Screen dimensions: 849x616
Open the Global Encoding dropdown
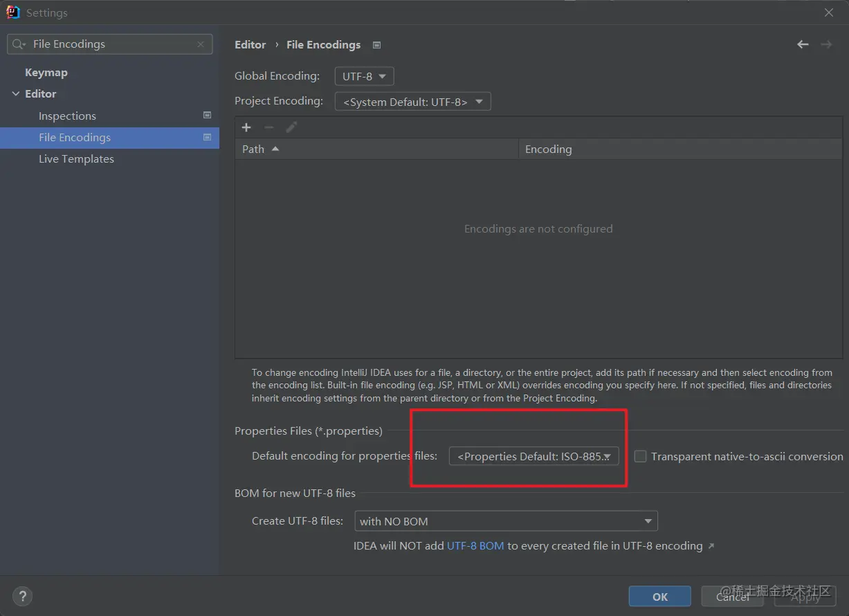tap(364, 76)
